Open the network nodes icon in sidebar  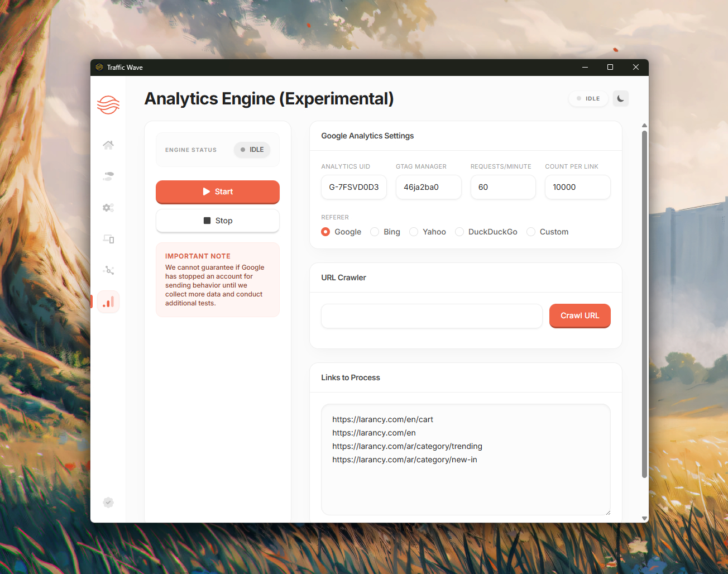108,270
